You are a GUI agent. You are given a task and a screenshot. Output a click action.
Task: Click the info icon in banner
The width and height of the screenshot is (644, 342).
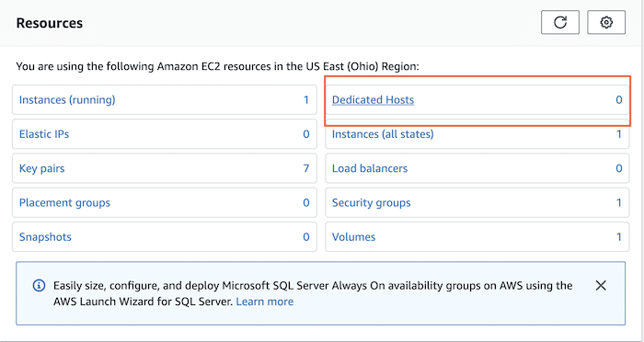(39, 285)
